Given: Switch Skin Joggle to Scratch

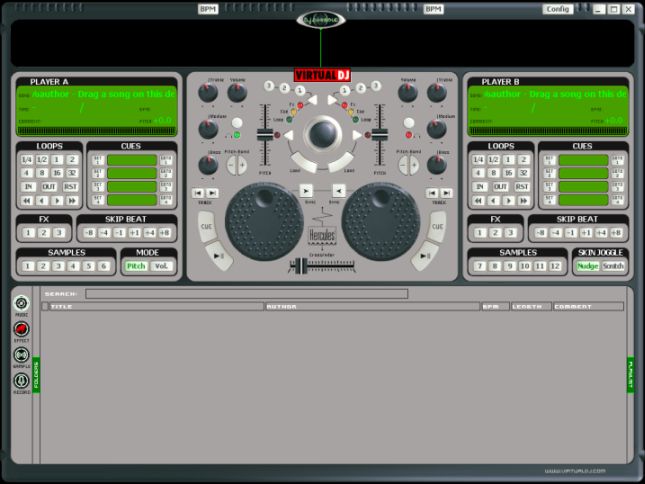Looking at the screenshot, I should pos(614,266).
